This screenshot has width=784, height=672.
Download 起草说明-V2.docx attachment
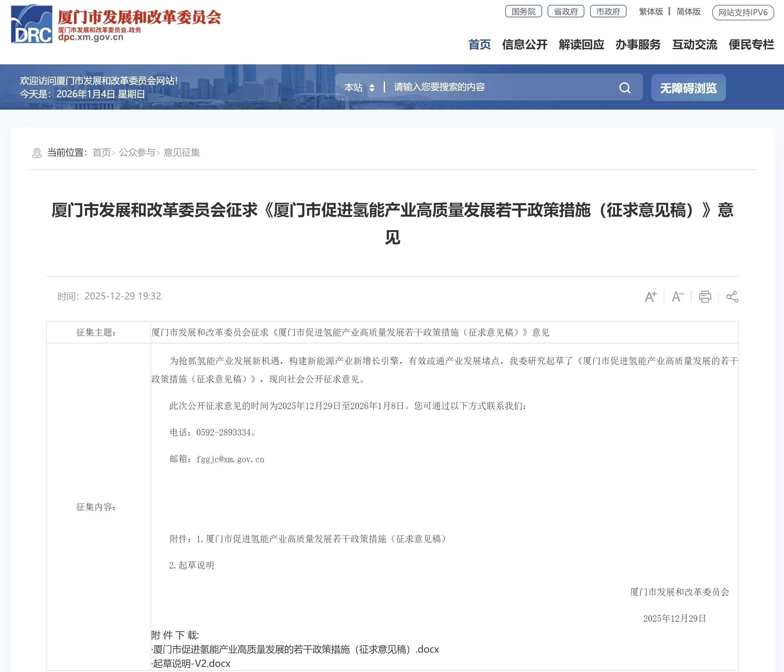pyautogui.click(x=191, y=663)
